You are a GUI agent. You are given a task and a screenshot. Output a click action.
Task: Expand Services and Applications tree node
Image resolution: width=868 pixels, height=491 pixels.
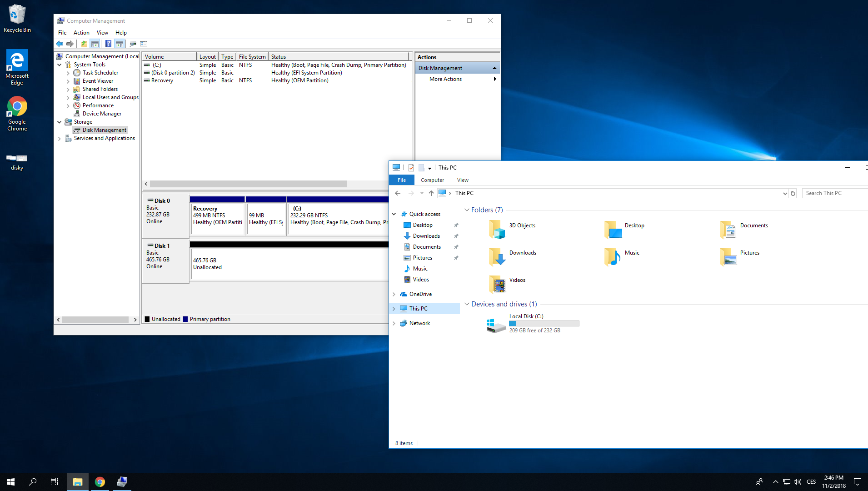click(x=60, y=139)
